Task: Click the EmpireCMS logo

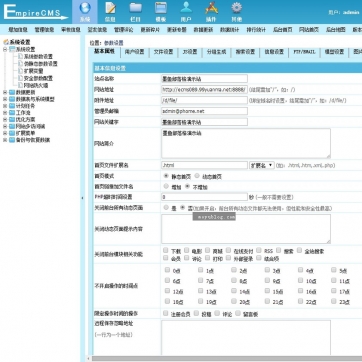Action: click(35, 12)
